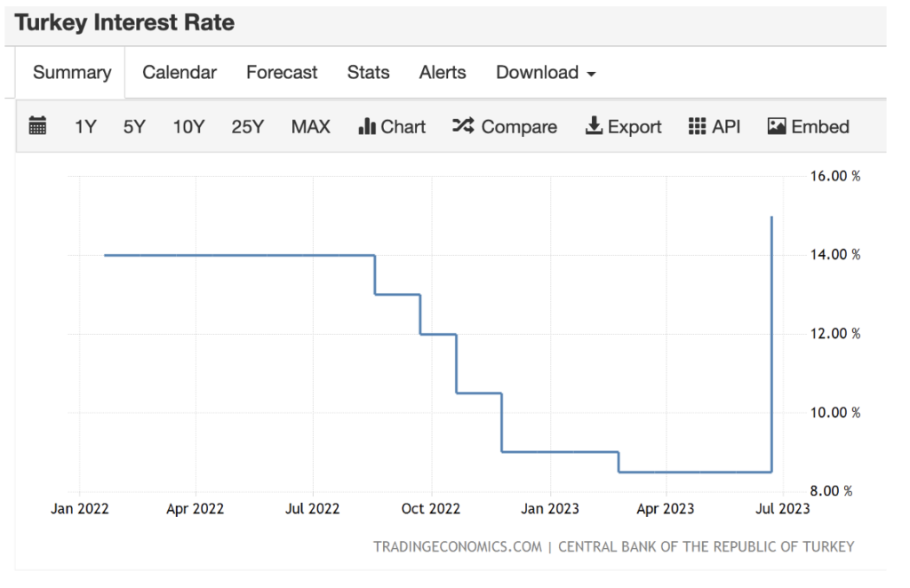The width and height of the screenshot is (910, 588).
Task: Click the bar chart type icon
Action: click(x=366, y=127)
